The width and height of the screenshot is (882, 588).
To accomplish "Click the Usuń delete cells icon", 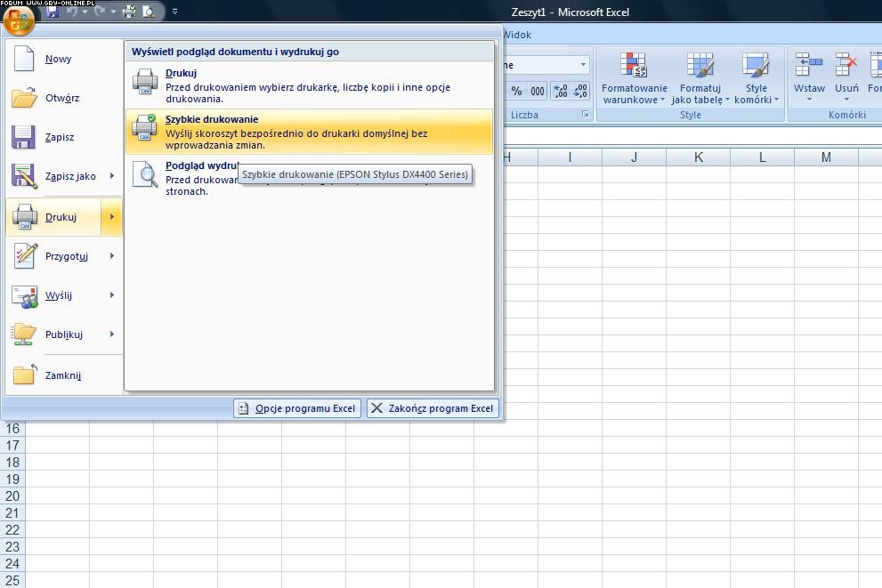I will click(846, 64).
